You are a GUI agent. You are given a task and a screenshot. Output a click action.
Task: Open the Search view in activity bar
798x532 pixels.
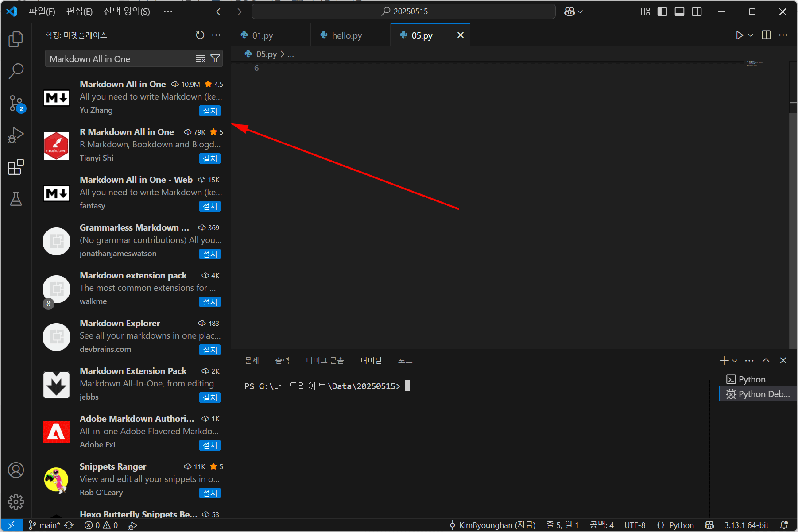tap(16, 71)
